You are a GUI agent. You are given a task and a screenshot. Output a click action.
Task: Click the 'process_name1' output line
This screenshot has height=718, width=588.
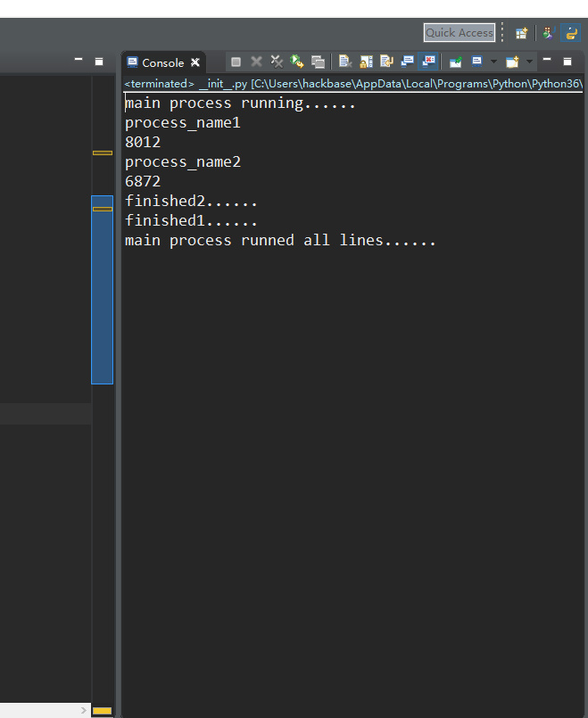click(x=183, y=123)
